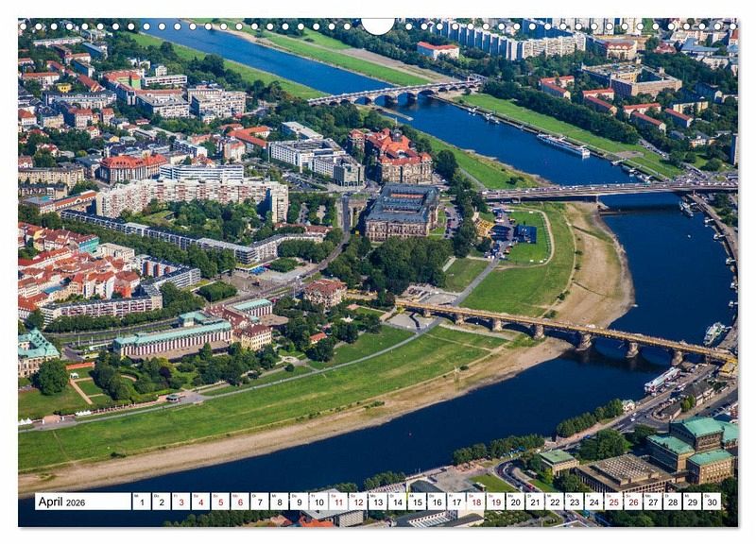Pick day 29 cell

click(x=693, y=502)
